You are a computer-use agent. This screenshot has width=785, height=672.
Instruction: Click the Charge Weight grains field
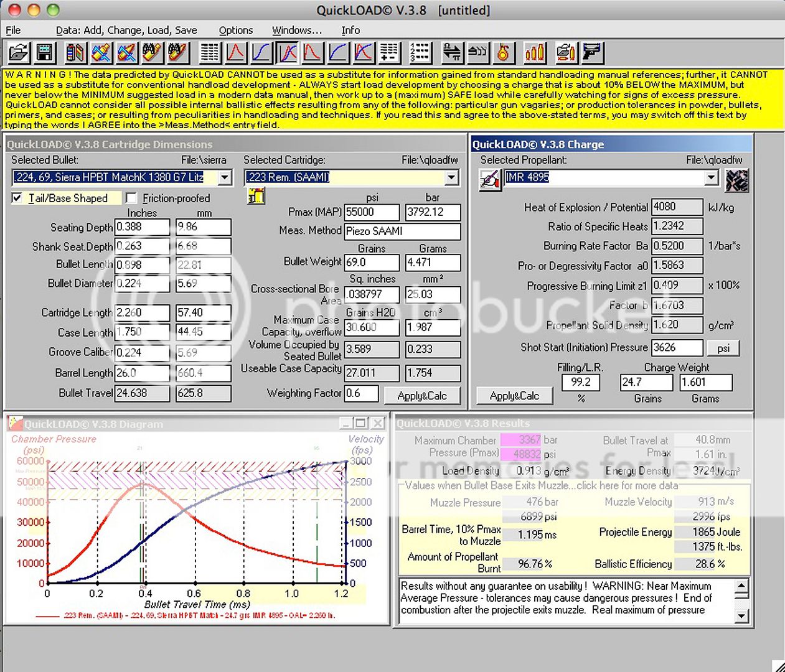pos(647,382)
